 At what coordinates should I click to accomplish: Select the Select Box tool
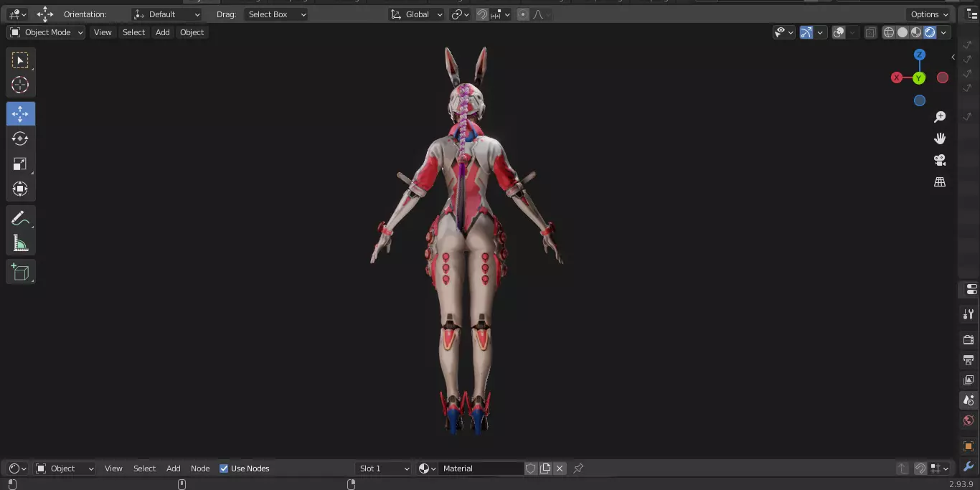click(x=20, y=60)
